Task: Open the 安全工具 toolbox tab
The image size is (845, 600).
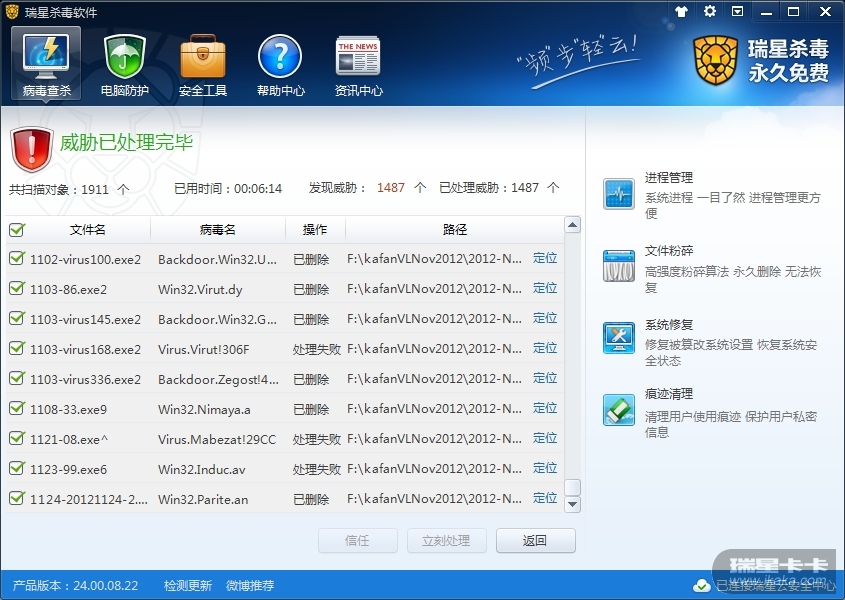Action: click(x=203, y=65)
